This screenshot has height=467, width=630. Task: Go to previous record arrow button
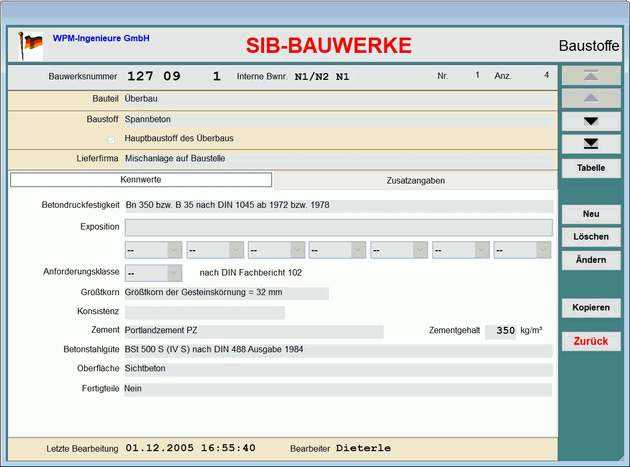coord(591,98)
